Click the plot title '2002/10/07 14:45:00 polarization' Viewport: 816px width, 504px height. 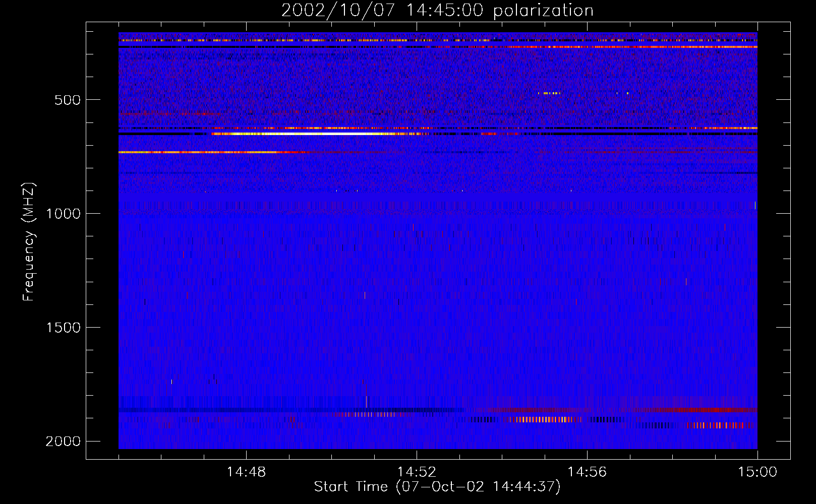(437, 11)
